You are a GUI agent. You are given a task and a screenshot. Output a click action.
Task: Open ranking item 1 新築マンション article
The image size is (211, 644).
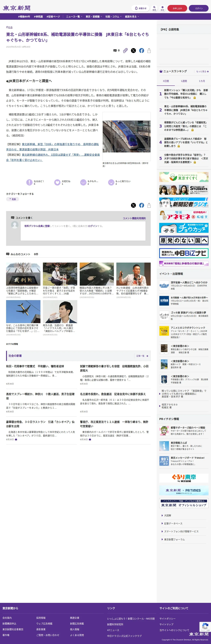186,94
